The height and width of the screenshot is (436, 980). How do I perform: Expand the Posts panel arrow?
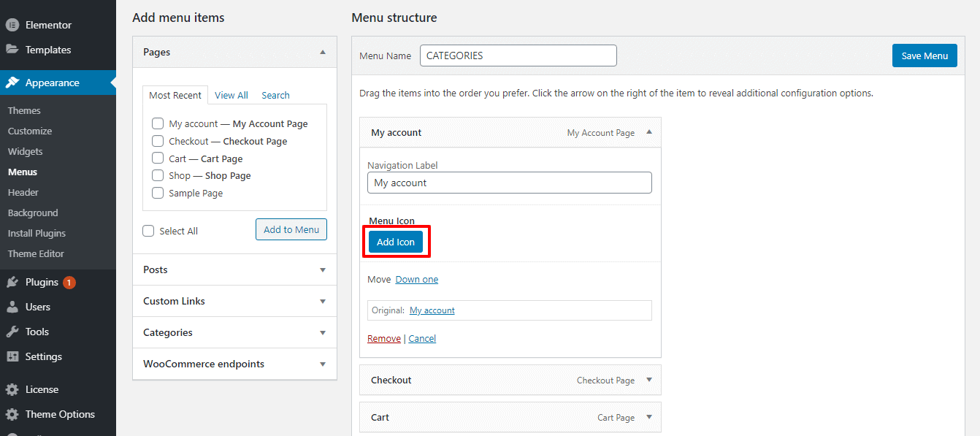point(323,269)
